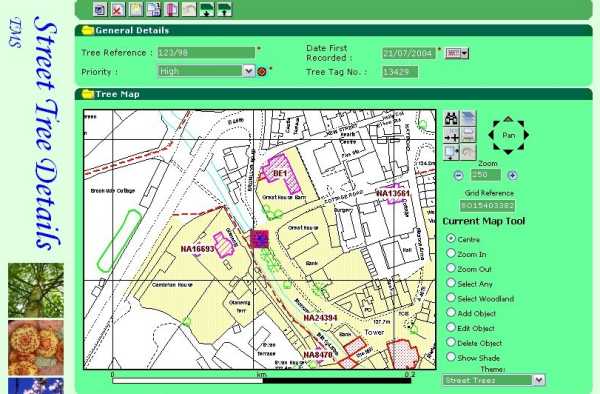Image resolution: width=600 pixels, height=394 pixels.
Task: Click the Zoom value field
Action: point(486,175)
